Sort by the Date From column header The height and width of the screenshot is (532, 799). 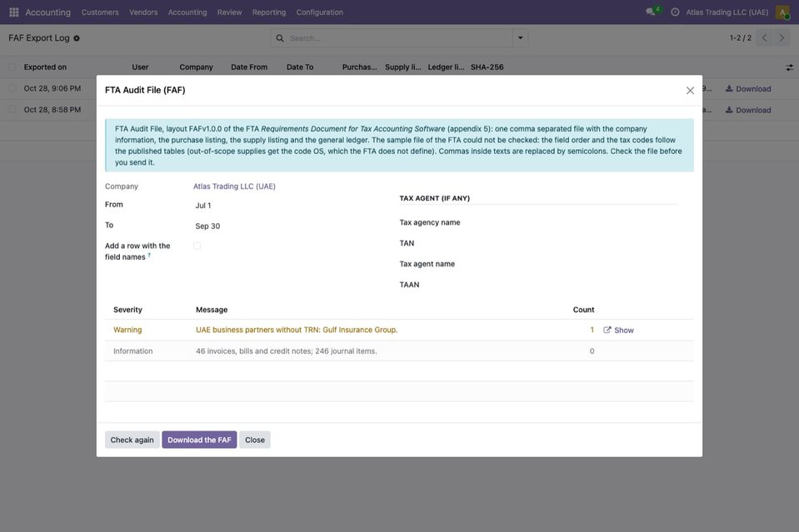pyautogui.click(x=249, y=67)
